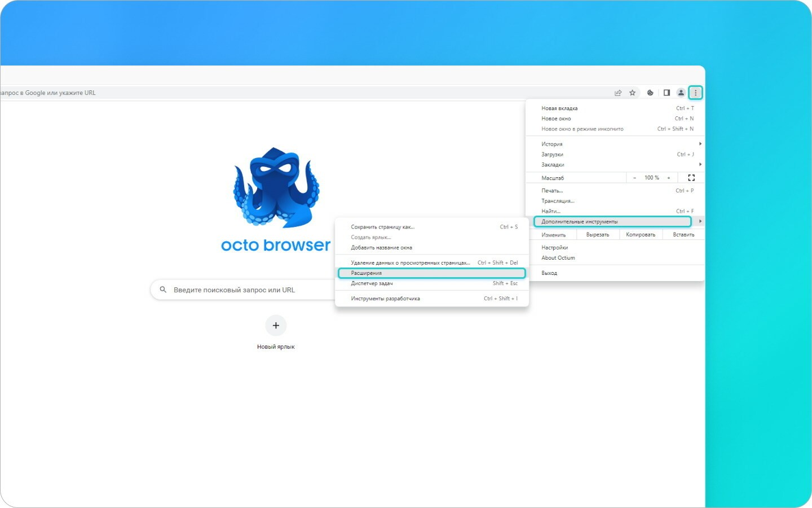The width and height of the screenshot is (812, 508).
Task: Expand the Закладки submenu arrow
Action: (700, 164)
